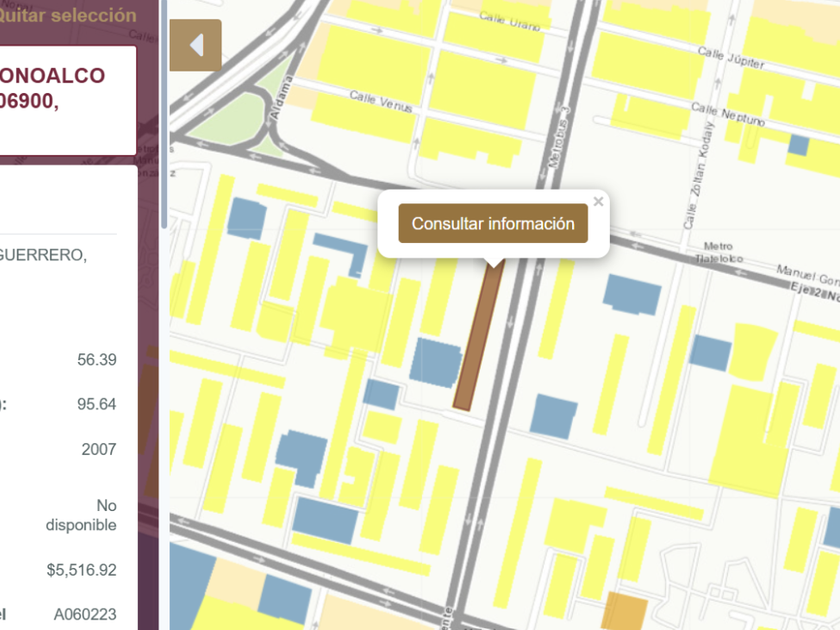Click the $5,516.92 value in the side panel
Screen dimensions: 840x630
click(81, 570)
